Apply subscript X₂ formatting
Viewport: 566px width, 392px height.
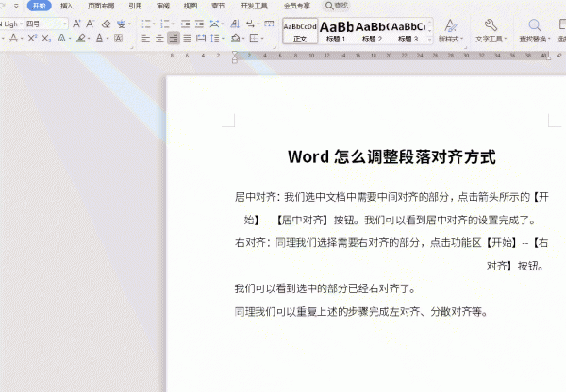(46, 38)
